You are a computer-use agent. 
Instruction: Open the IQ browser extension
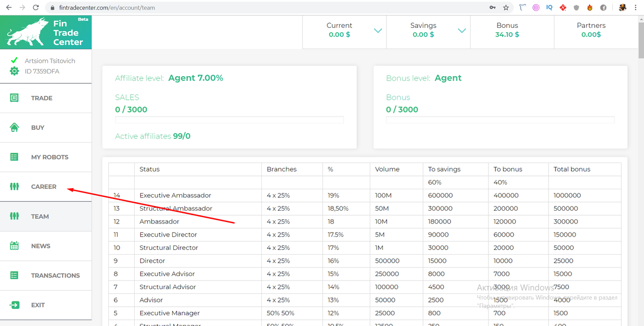tap(550, 8)
